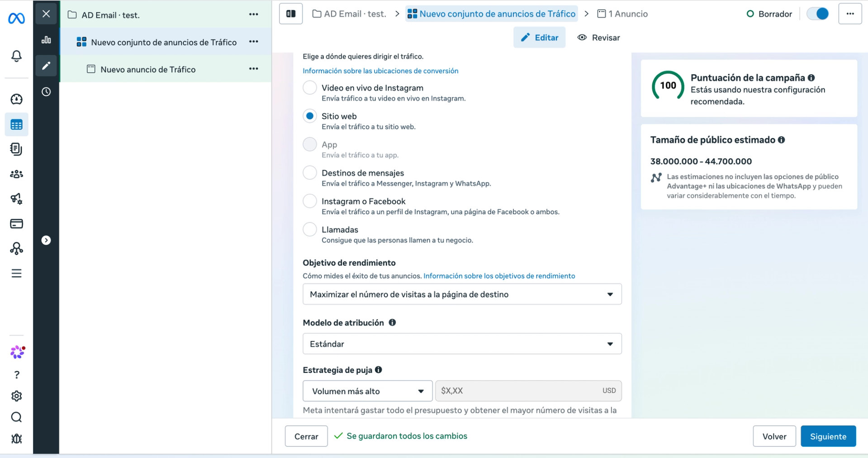The height and width of the screenshot is (458, 868).
Task: Select the Llamadas radio option
Action: (x=309, y=229)
